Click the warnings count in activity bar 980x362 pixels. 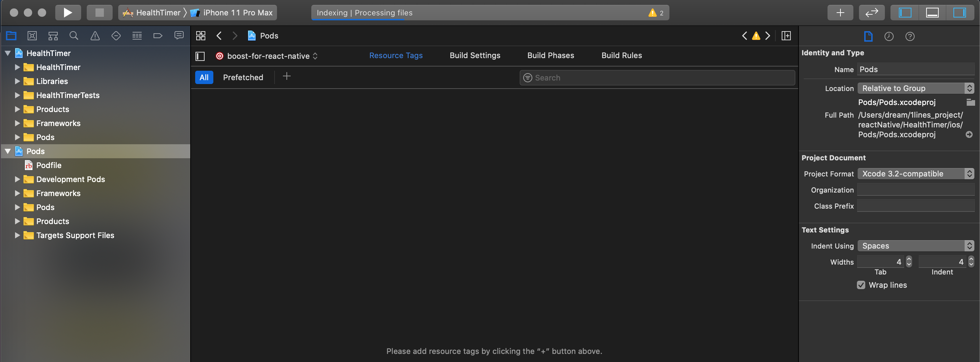click(x=656, y=13)
